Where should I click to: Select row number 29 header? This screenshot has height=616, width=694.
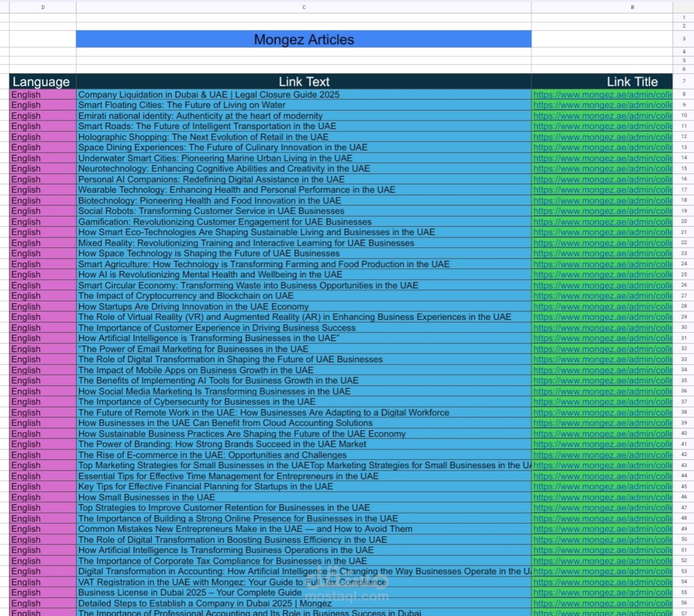click(x=684, y=317)
